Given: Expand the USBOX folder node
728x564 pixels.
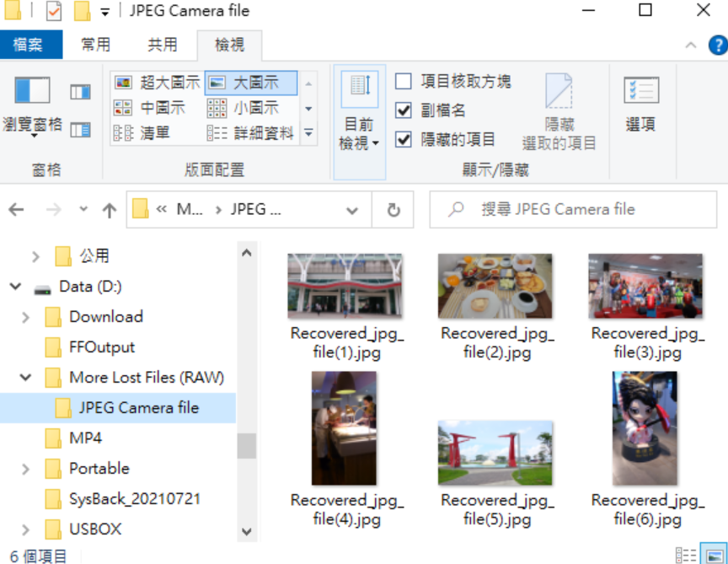Looking at the screenshot, I should 25,529.
